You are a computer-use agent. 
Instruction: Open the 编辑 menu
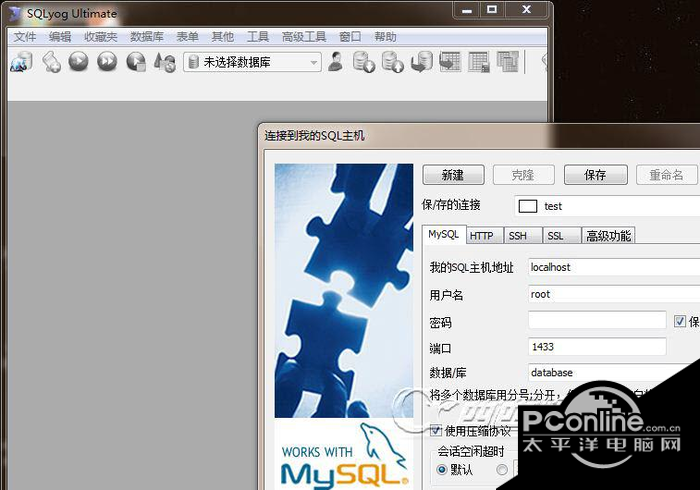coord(60,37)
